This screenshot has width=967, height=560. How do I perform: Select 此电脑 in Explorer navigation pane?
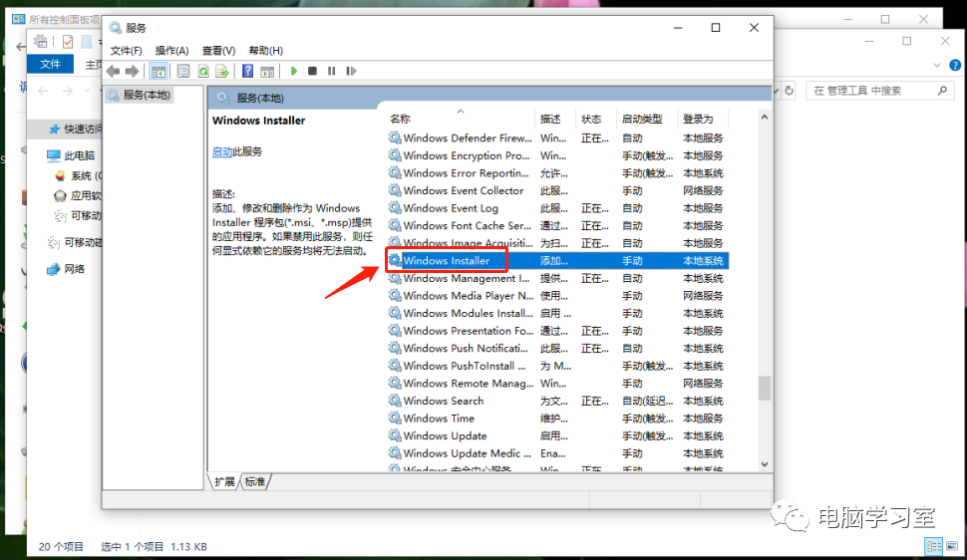click(72, 155)
